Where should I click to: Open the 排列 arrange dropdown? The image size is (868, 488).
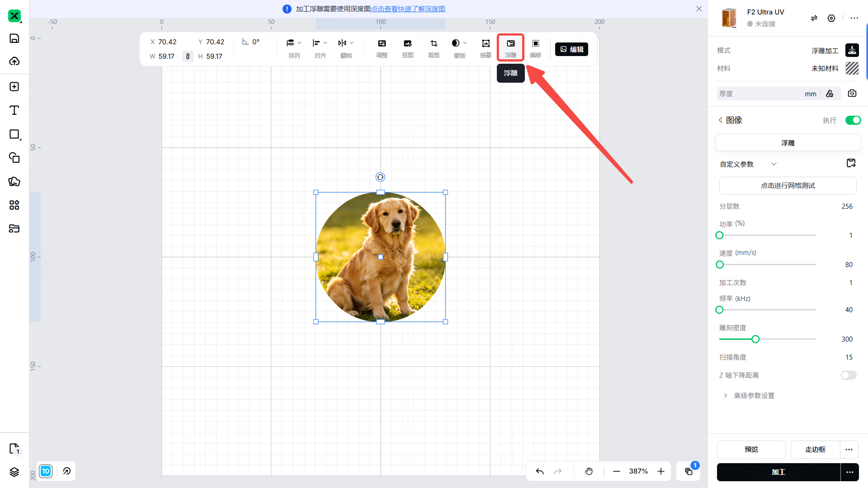(x=294, y=48)
